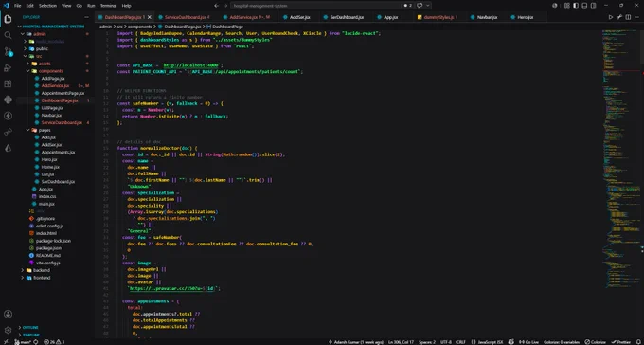644x345 pixels.
Task: Click the errors and warnings count in status bar
Action: 54,342
